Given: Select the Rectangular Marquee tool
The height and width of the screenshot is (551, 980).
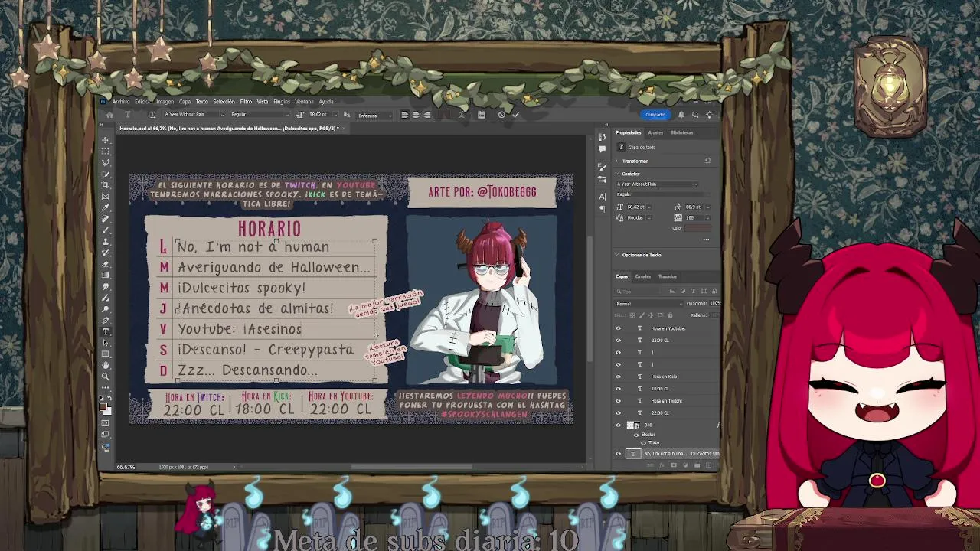Looking at the screenshot, I should [105, 152].
